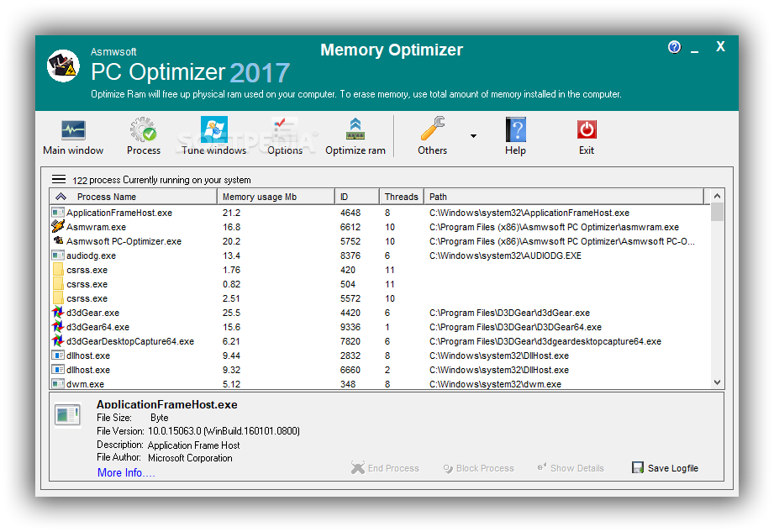Sort by the Memory usage Mb column

point(260,196)
